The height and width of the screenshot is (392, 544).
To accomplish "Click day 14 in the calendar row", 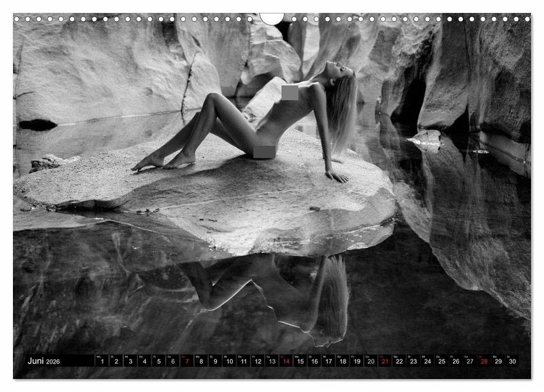I will pyautogui.click(x=286, y=361).
